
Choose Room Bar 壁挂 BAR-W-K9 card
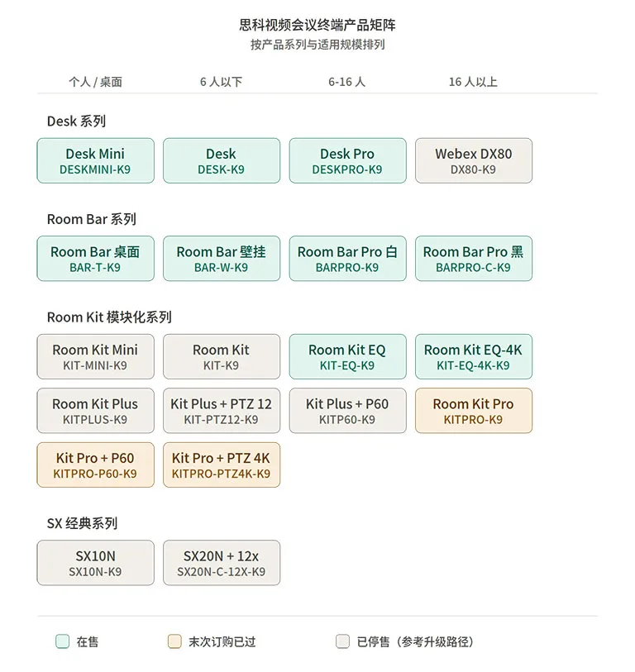tap(222, 259)
